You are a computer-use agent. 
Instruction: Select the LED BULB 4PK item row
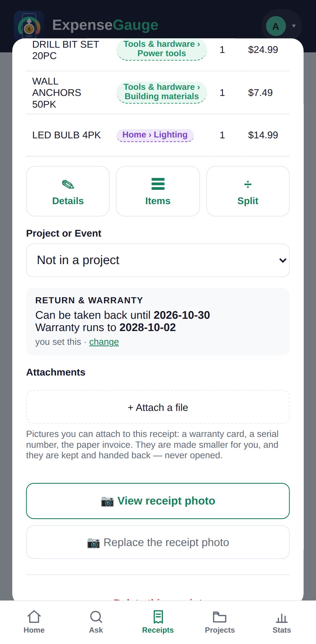click(158, 135)
